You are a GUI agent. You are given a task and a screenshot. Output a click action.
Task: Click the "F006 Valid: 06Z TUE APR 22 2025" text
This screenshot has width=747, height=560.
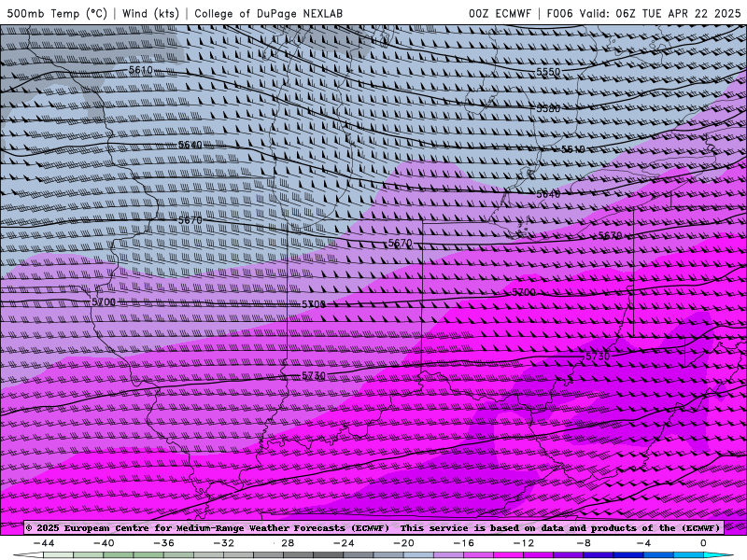pyautogui.click(x=643, y=13)
